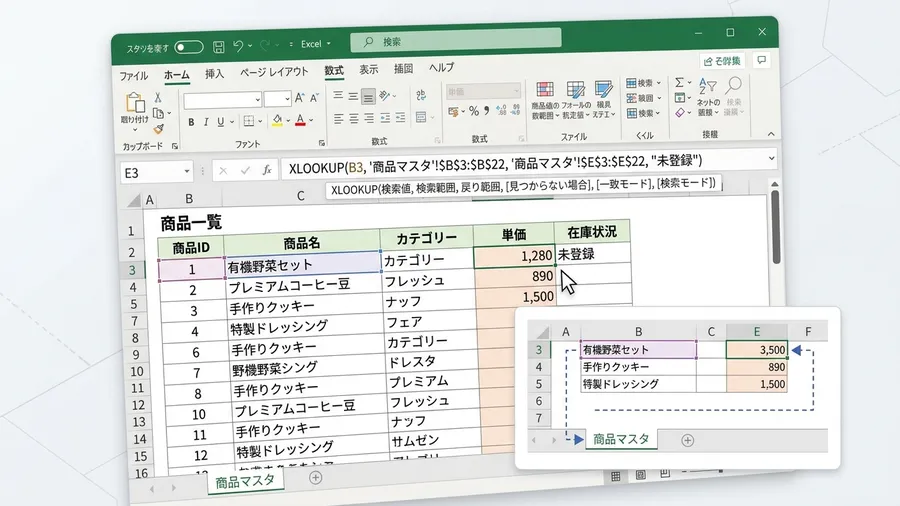The image size is (900, 506).
Task: Expand the formula bar chevron
Action: coord(771,158)
